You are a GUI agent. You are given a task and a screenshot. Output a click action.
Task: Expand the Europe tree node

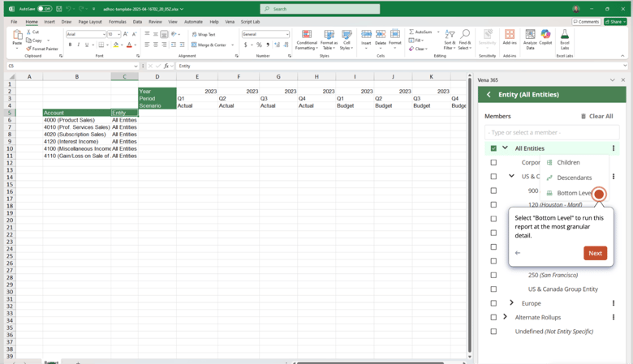(x=511, y=303)
